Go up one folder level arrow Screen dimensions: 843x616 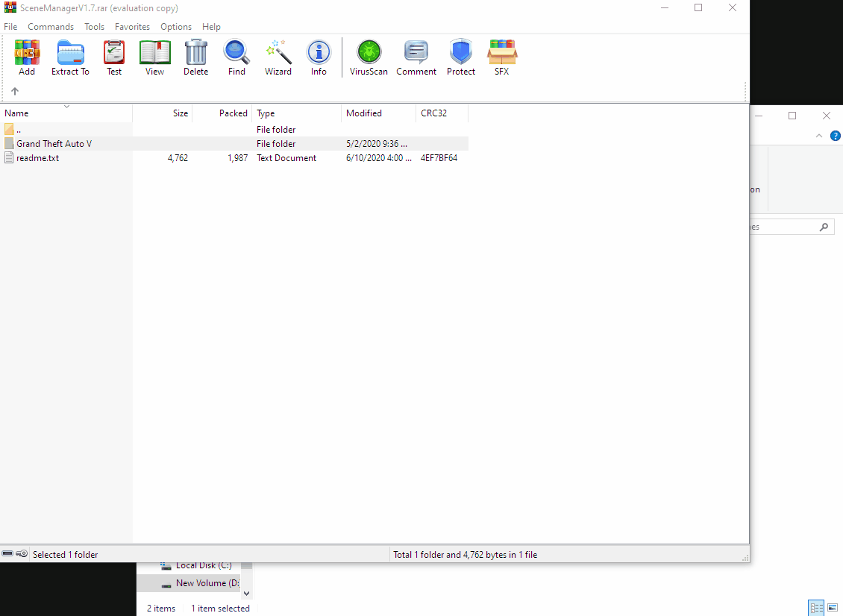click(x=15, y=91)
